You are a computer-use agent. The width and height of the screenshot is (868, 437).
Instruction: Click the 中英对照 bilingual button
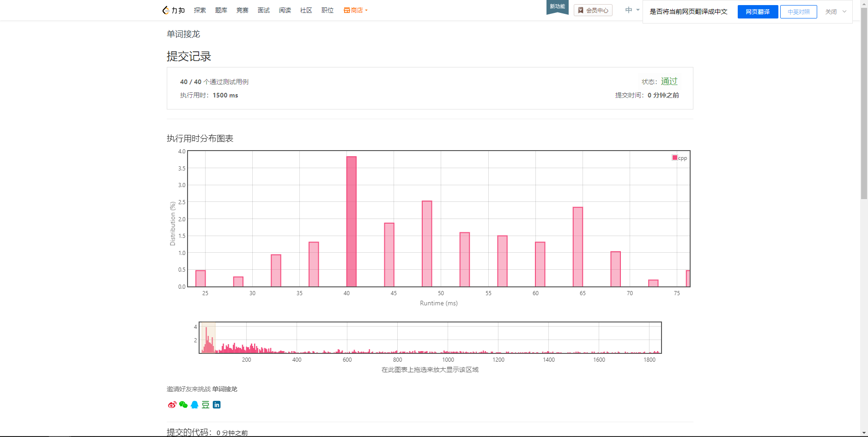click(798, 12)
